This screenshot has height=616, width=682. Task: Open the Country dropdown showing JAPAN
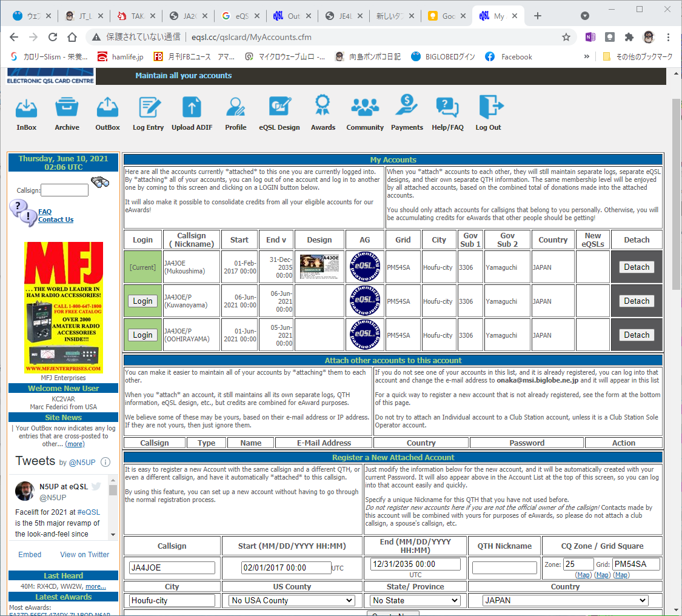(565, 600)
